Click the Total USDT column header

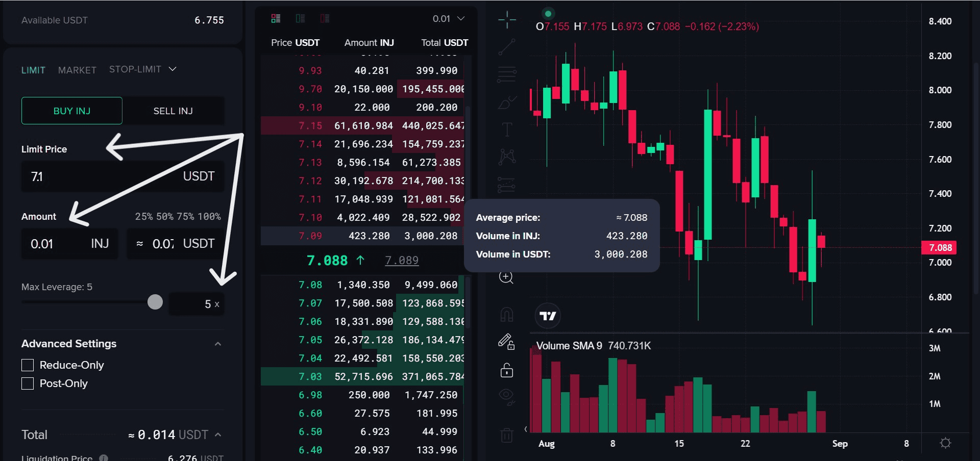[x=445, y=42]
